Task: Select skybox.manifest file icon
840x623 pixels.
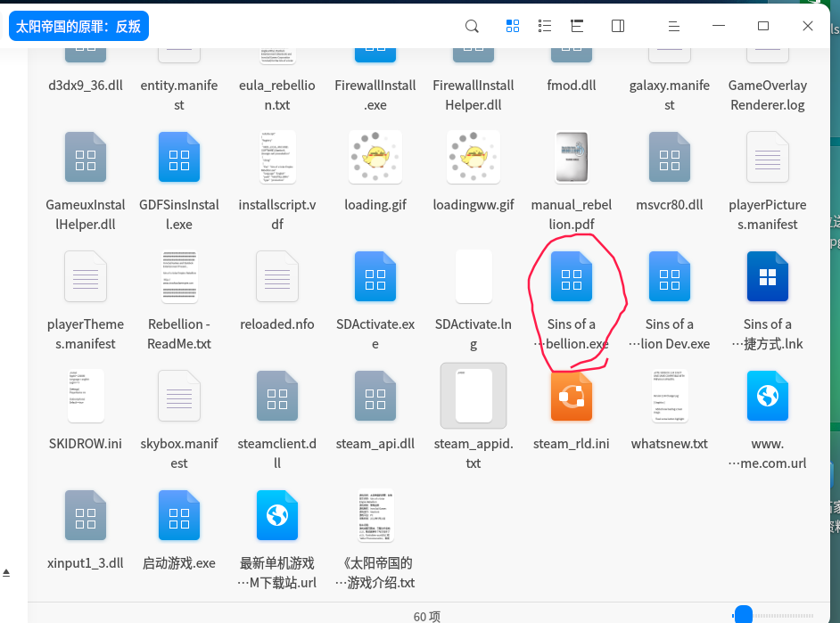Action: 179,396
